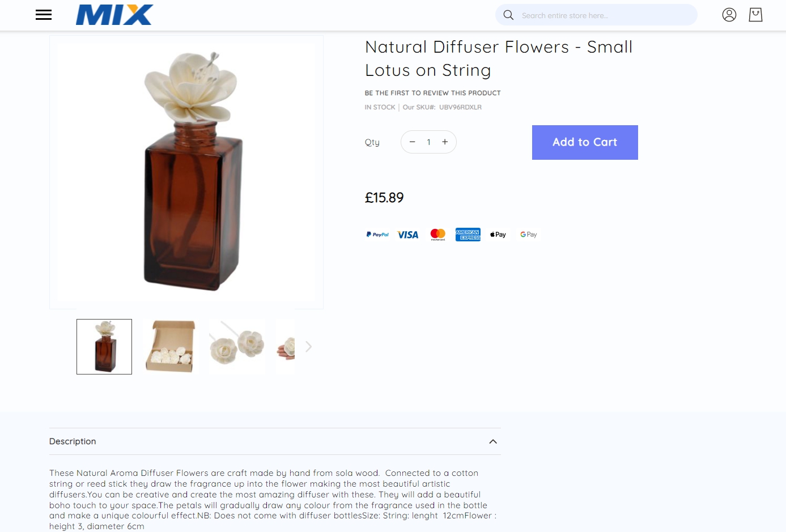The height and width of the screenshot is (532, 786).
Task: Click the search magnifier icon
Action: (x=508, y=15)
